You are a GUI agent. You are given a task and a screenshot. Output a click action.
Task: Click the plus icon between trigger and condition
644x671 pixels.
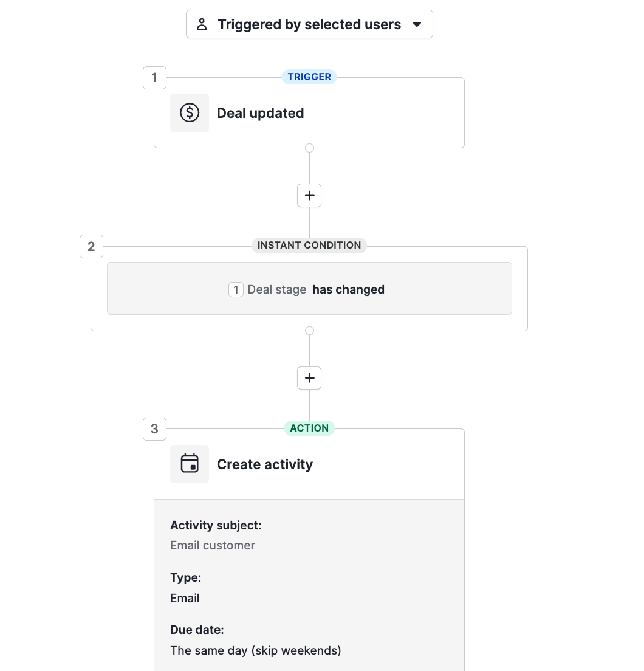pyautogui.click(x=309, y=195)
